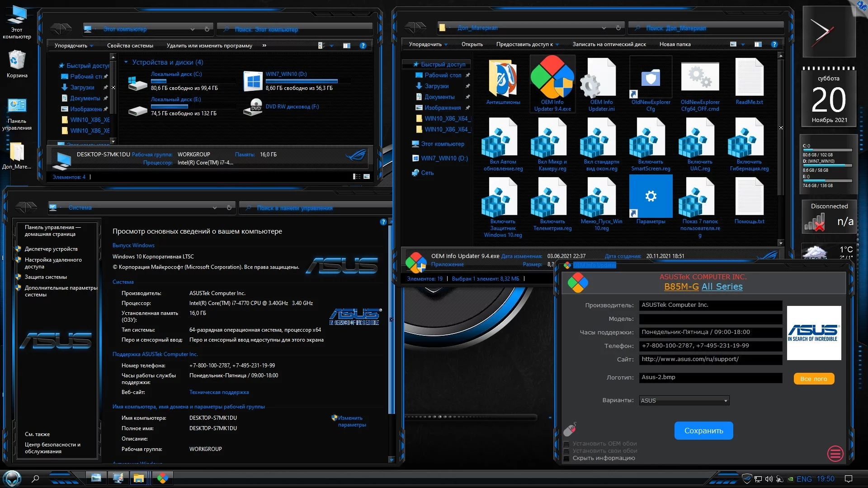The image size is (868, 488).
Task: Check Установить свои обои option
Action: click(566, 451)
